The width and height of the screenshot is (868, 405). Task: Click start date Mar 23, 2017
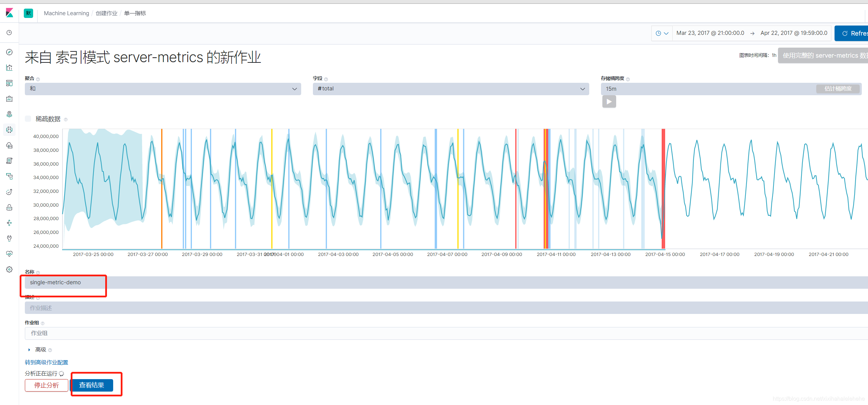(710, 33)
